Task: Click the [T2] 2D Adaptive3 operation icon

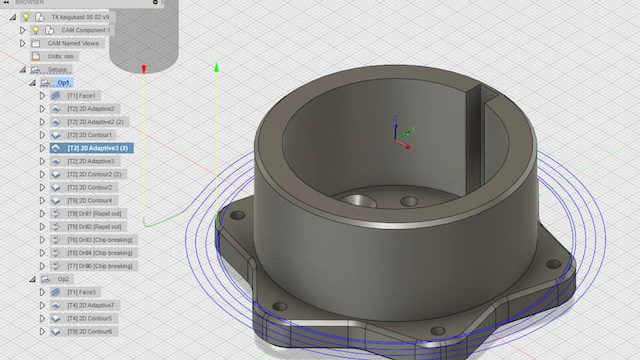Action: pos(56,161)
